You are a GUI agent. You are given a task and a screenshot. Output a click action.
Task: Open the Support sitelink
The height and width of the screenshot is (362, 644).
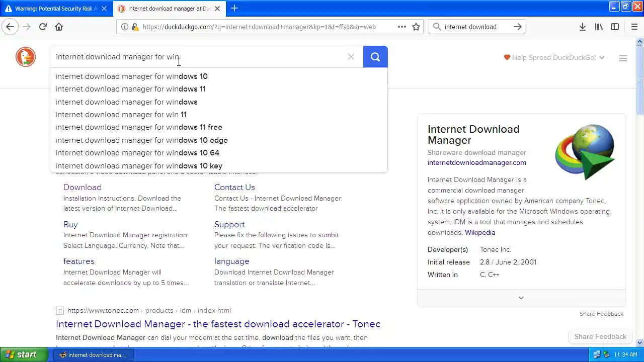tap(229, 224)
